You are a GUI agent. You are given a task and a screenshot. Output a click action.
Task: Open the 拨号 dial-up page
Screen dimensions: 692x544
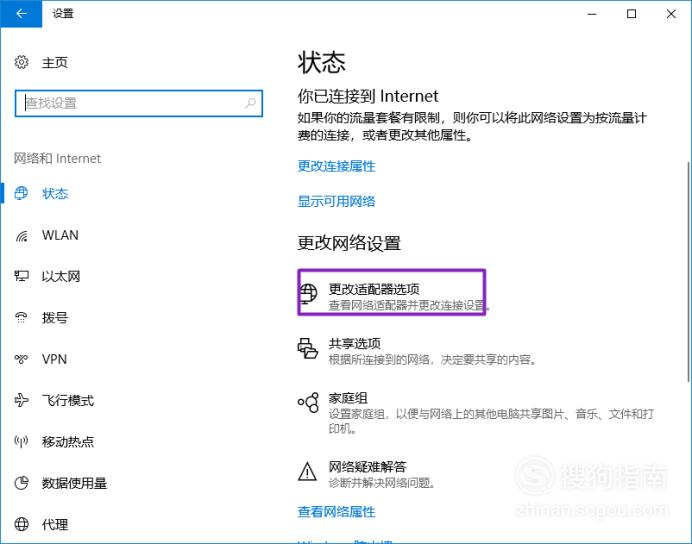pos(55,318)
